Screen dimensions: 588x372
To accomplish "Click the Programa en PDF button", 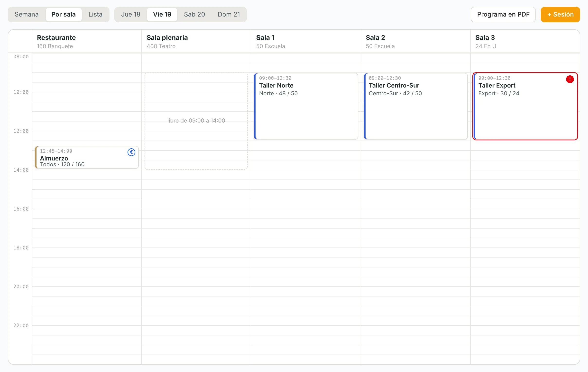I will [503, 14].
